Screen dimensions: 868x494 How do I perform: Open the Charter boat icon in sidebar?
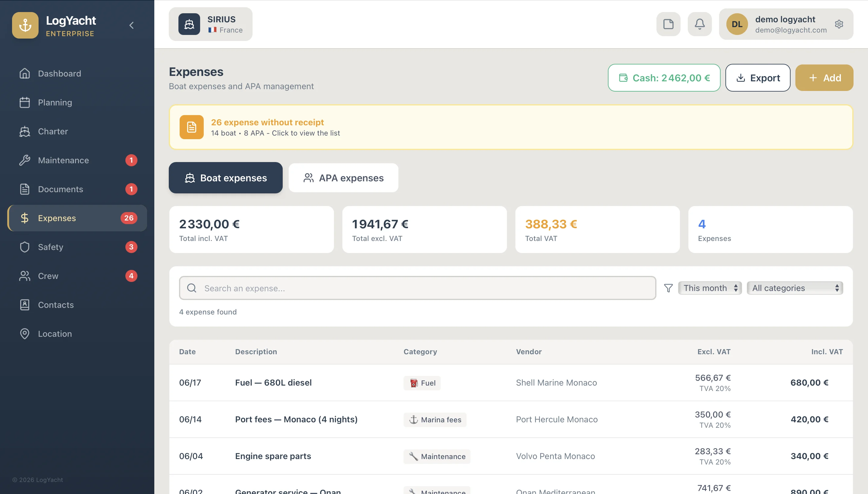[x=24, y=131]
